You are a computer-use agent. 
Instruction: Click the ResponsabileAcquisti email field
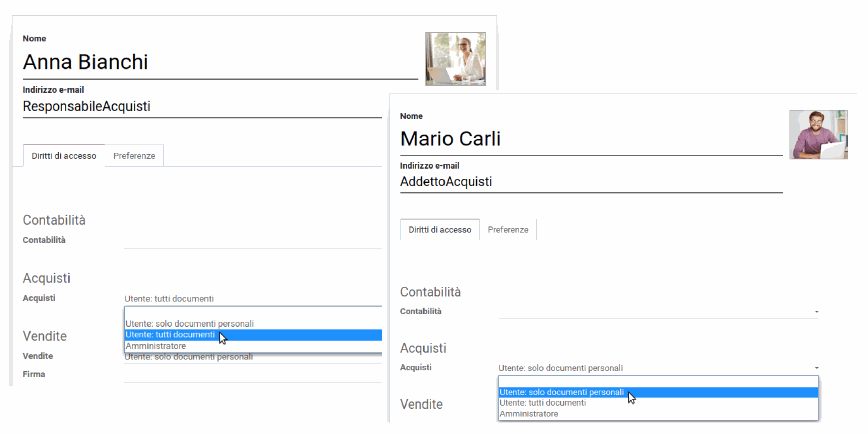pyautogui.click(x=87, y=106)
